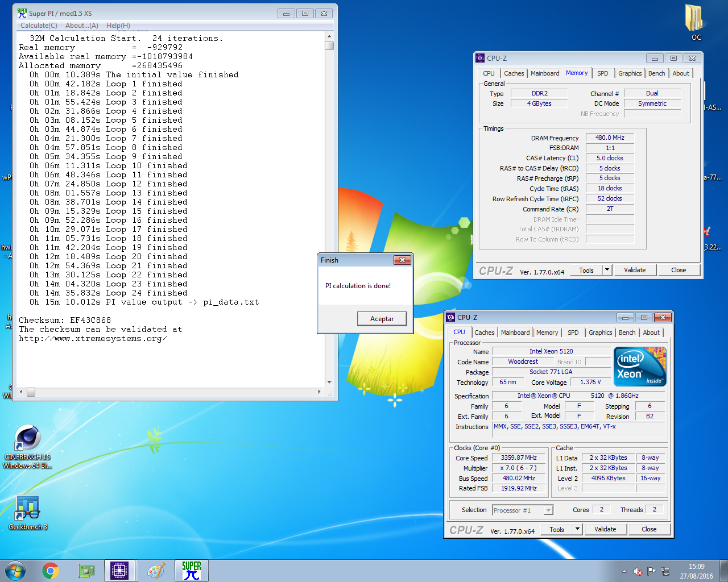Screen dimensions: 728x582
Task: Click Tools button in the lower CPU-Z window
Action: (x=557, y=529)
